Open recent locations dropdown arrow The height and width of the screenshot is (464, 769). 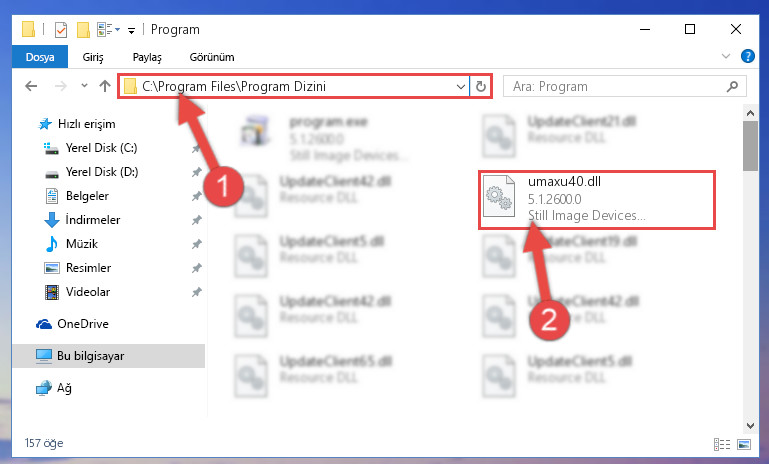click(84, 86)
